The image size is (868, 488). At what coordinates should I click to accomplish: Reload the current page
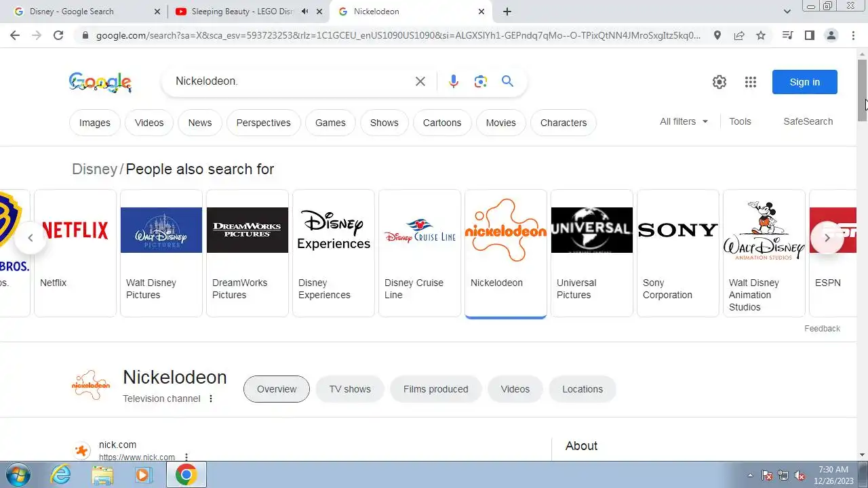(58, 35)
